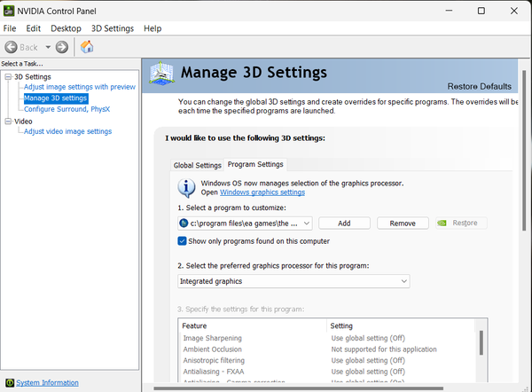Select 'Adjust image settings with preview' task

click(80, 87)
